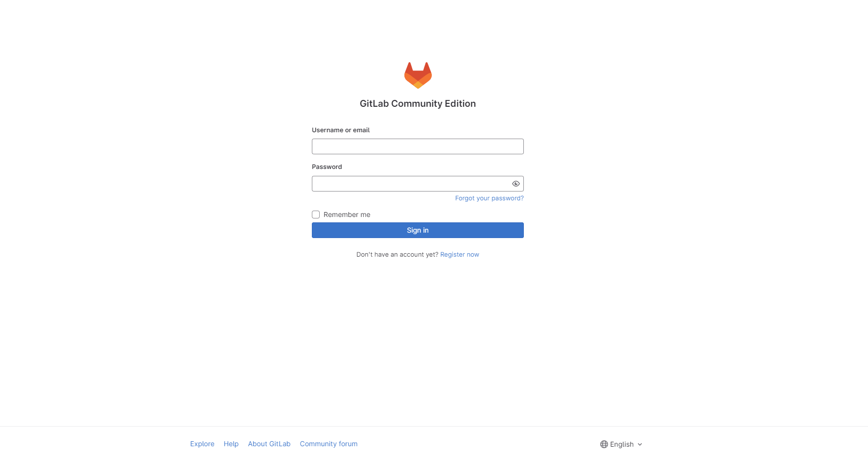The width and height of the screenshot is (868, 456).
Task: Click the GitLab Community Edition heading
Action: (x=418, y=103)
